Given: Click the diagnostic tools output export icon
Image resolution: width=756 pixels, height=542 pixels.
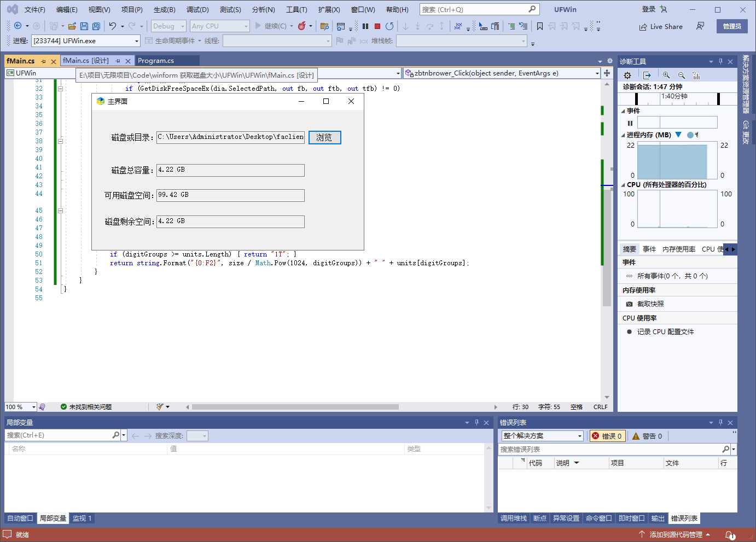Looking at the screenshot, I should 647,75.
